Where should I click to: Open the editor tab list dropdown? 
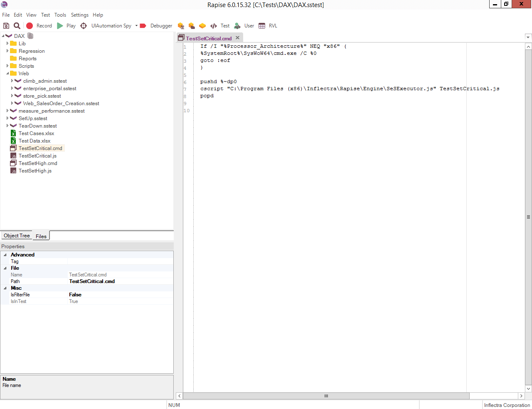[528, 37]
